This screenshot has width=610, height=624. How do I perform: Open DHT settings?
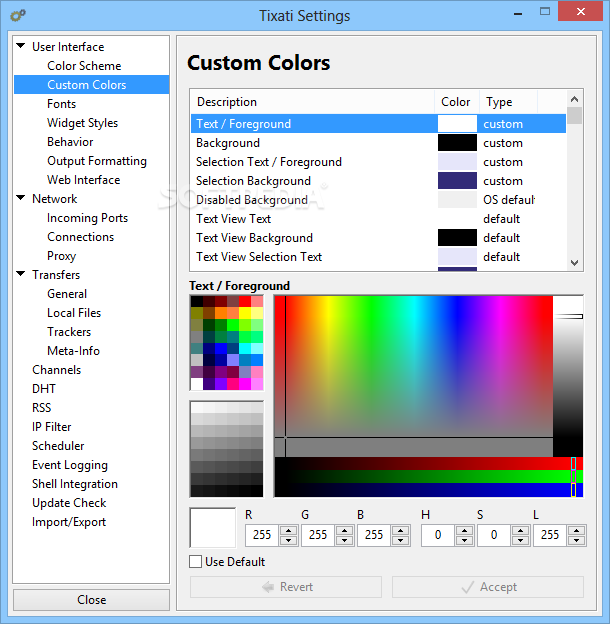coord(44,389)
